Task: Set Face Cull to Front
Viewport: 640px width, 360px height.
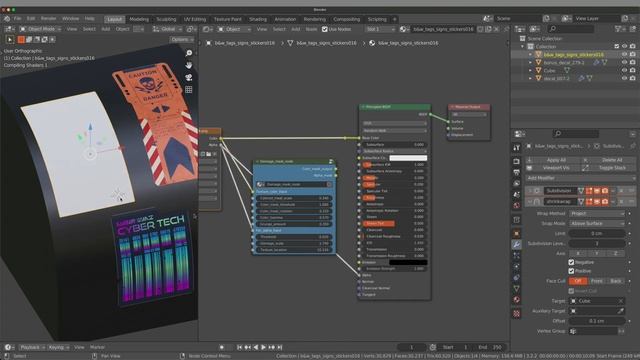Action: point(596,281)
